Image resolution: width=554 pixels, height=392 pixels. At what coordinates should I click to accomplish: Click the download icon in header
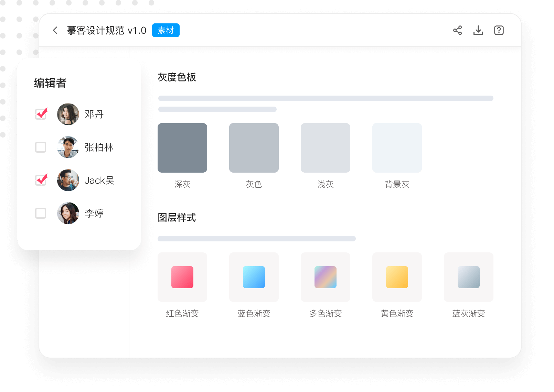click(x=478, y=30)
